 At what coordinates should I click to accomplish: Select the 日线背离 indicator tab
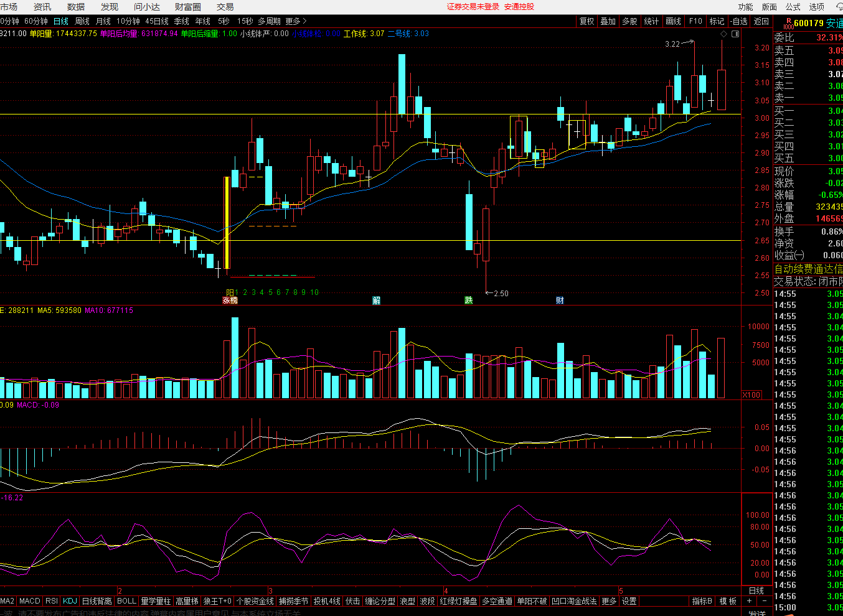click(97, 601)
